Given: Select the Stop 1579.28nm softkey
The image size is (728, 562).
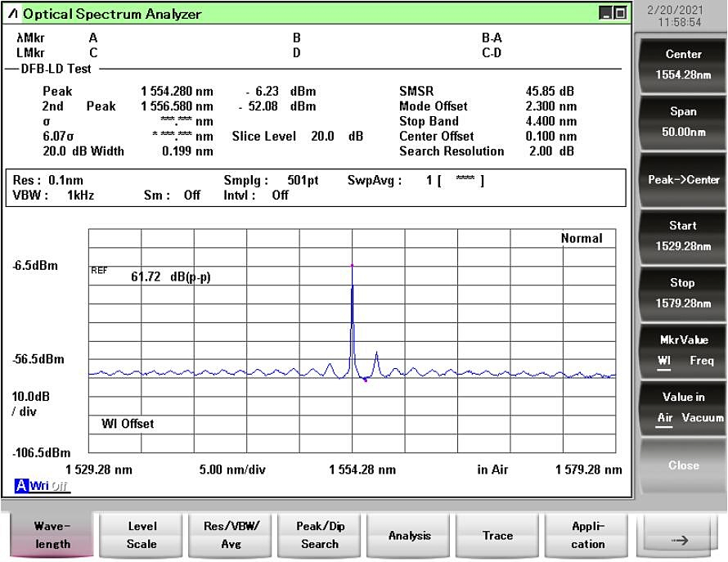Looking at the screenshot, I should (682, 293).
